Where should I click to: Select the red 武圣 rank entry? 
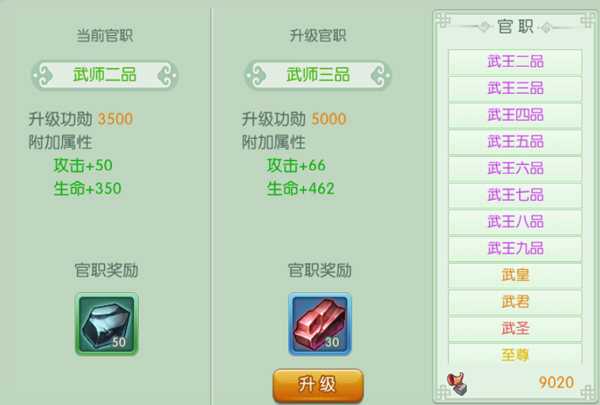tap(515, 329)
